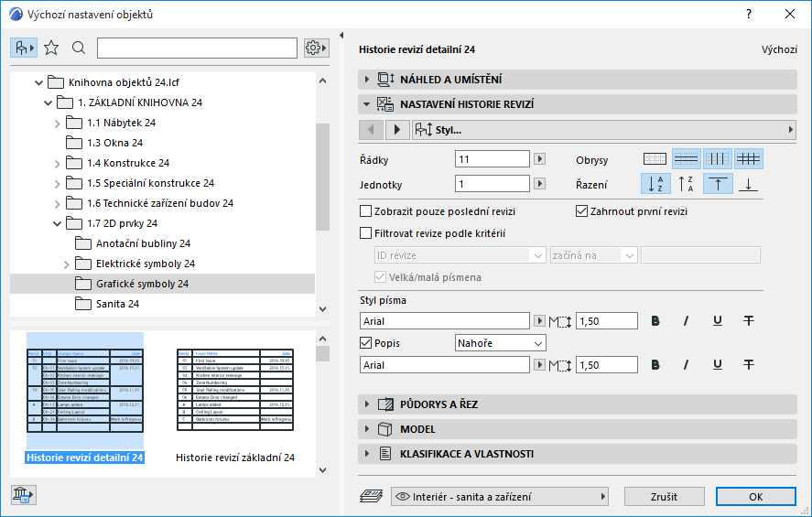Click the Zrušit button
This screenshot has height=517, width=812.
click(664, 497)
